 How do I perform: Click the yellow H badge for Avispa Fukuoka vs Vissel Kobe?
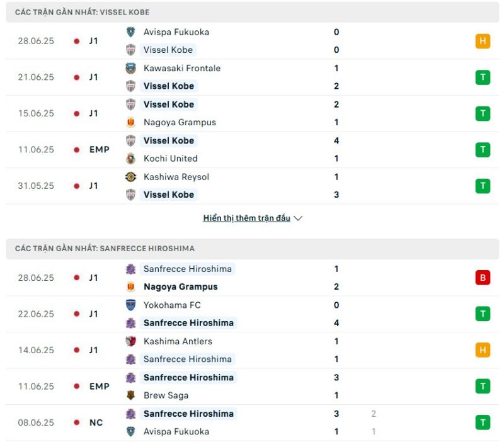[x=483, y=41]
